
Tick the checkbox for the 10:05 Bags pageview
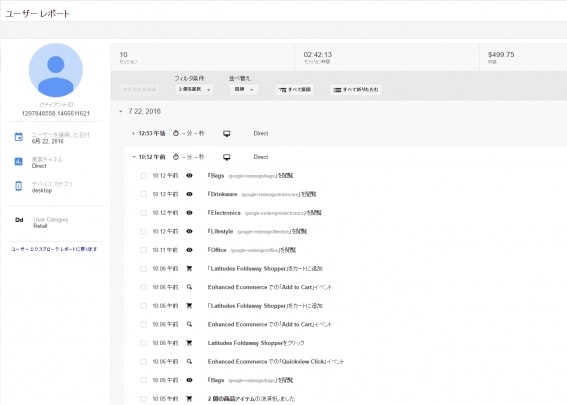pyautogui.click(x=143, y=380)
